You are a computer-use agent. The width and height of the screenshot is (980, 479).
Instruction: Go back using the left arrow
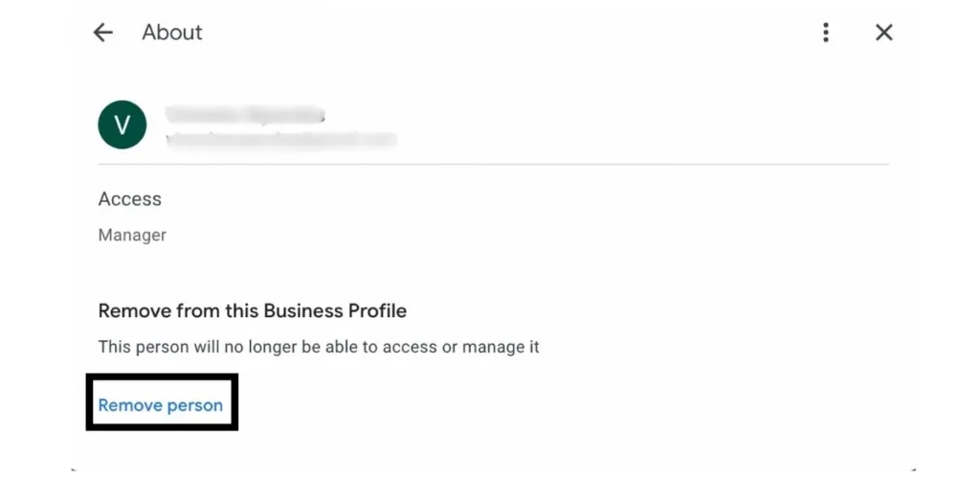click(102, 33)
